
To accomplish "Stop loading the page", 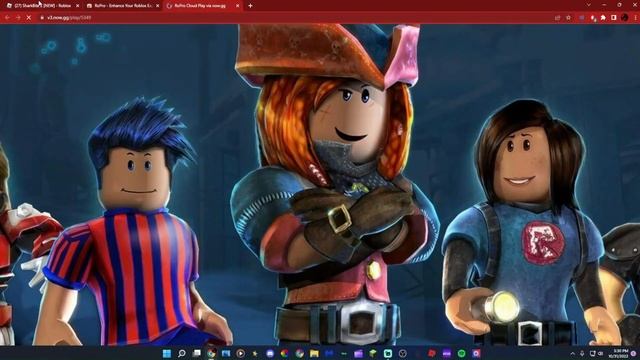I will coord(29,18).
